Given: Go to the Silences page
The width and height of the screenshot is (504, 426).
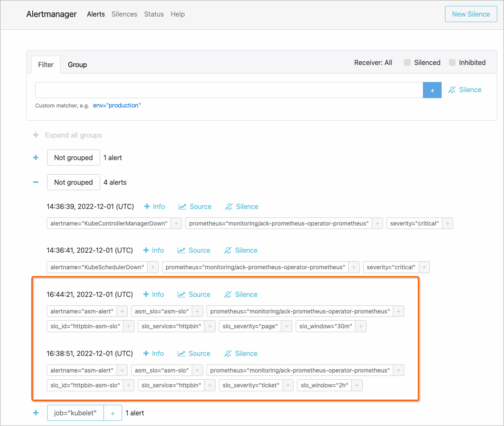Looking at the screenshot, I should click(124, 14).
